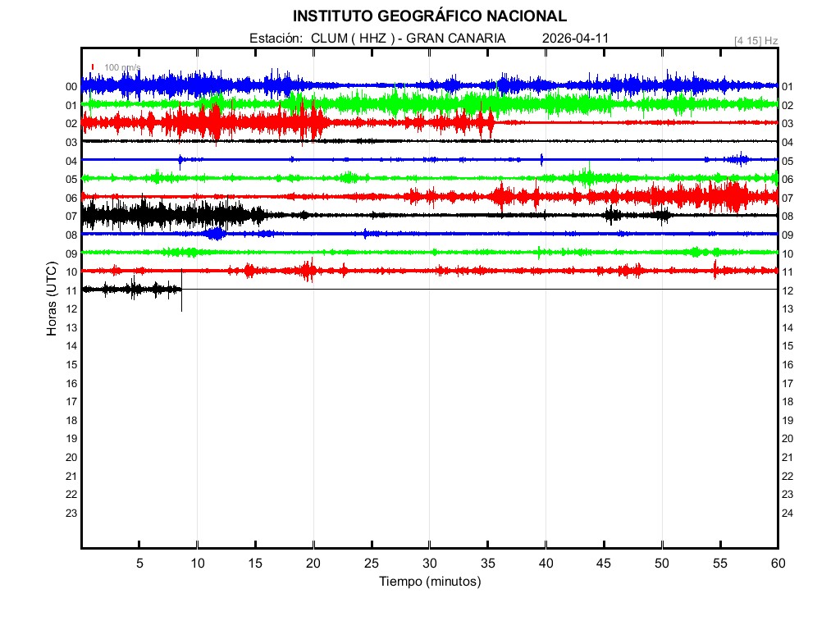Click the right-side hour label 12
This screenshot has width=840, height=630.
coord(787,291)
